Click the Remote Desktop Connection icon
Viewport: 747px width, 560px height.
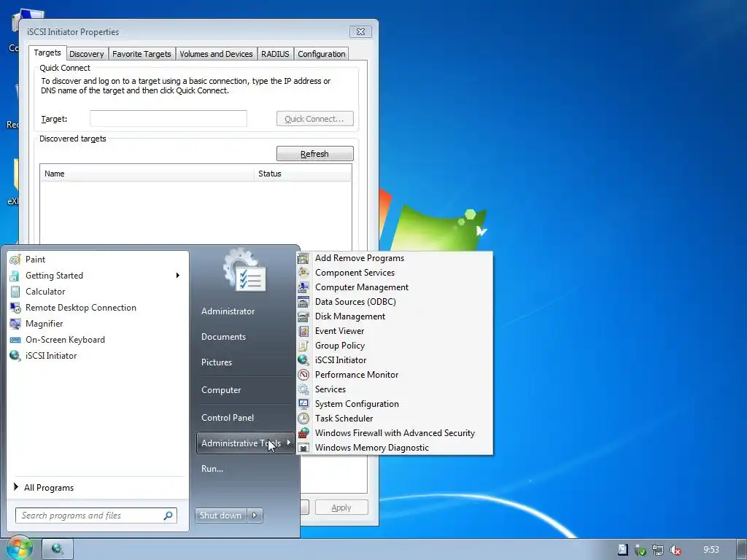coord(15,308)
